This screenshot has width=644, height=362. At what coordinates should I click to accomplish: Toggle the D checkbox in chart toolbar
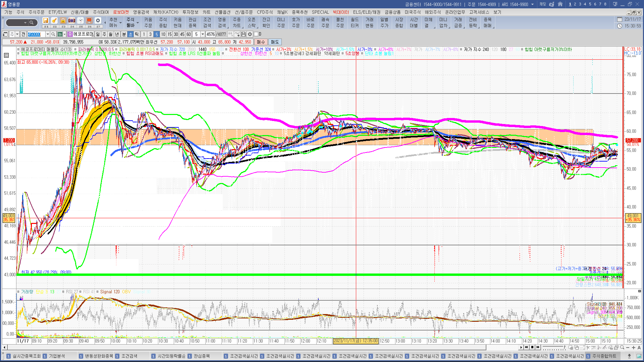pos(256,34)
